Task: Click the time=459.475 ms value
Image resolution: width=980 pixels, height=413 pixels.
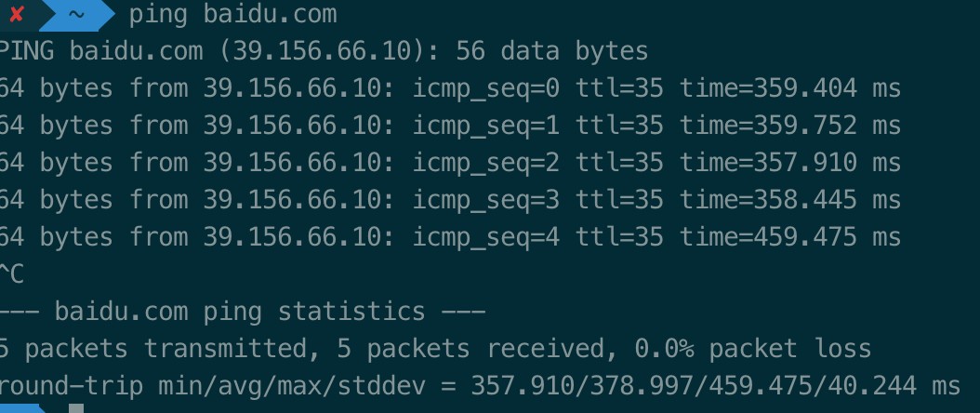Action: coord(790,237)
